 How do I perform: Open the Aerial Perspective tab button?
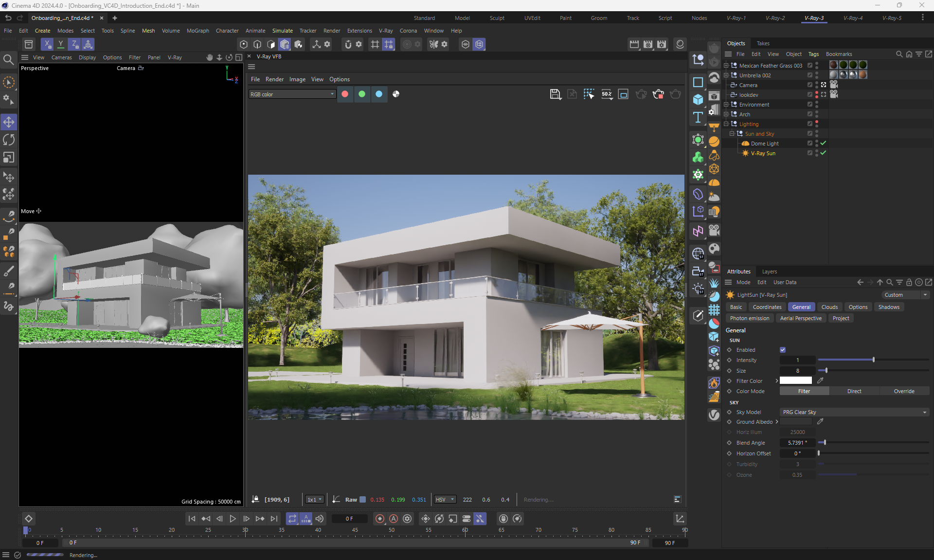(801, 319)
